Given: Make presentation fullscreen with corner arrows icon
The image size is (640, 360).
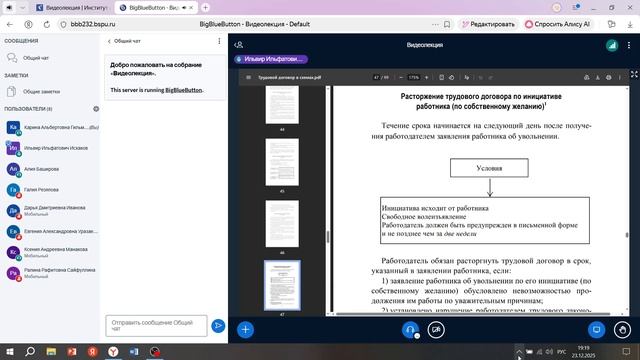Looking at the screenshot, I should [x=634, y=74].
